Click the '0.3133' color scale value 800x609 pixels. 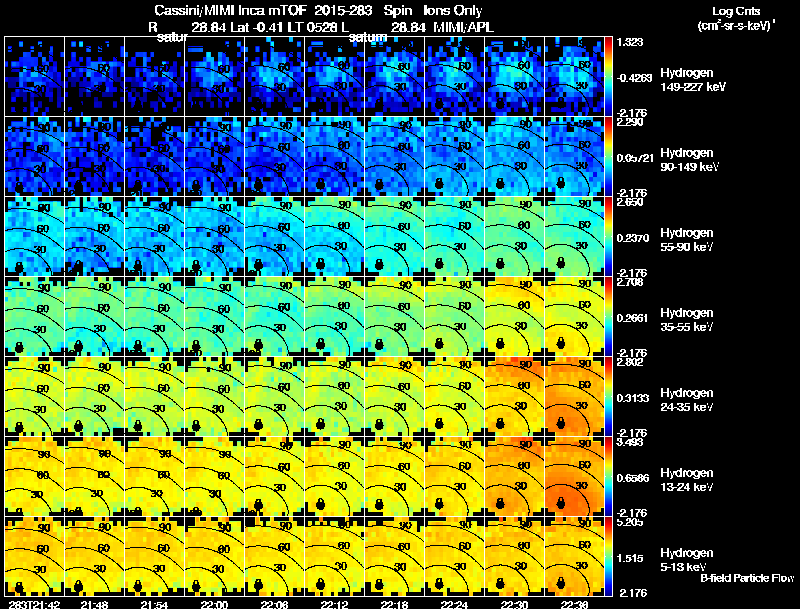(633, 398)
